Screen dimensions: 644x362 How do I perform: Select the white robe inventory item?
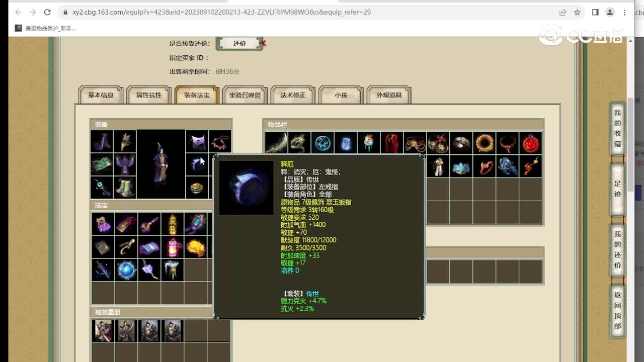[x=438, y=166]
